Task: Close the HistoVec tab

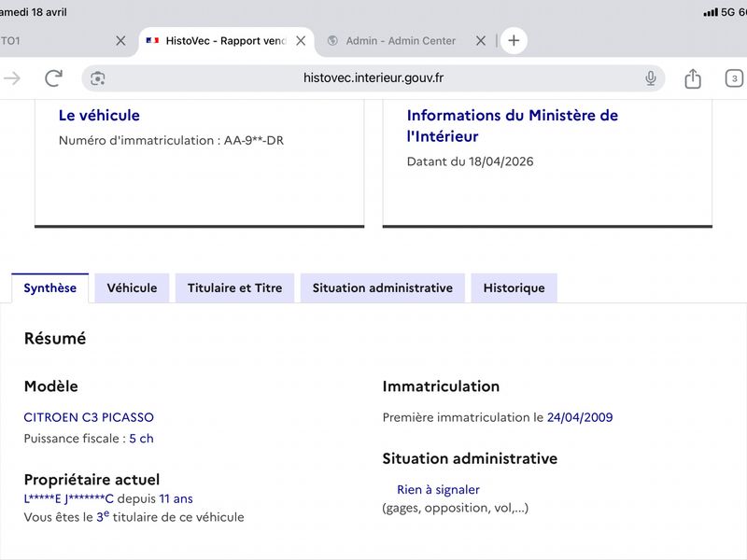Action: pos(301,41)
